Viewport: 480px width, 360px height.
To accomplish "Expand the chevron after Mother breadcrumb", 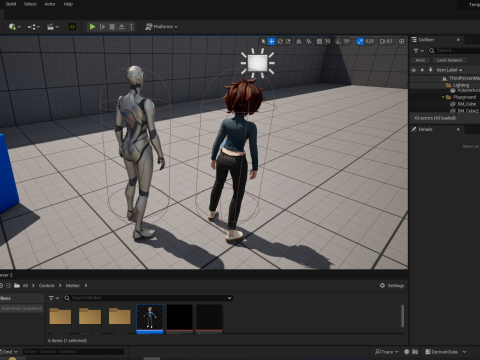I will tap(86, 286).
